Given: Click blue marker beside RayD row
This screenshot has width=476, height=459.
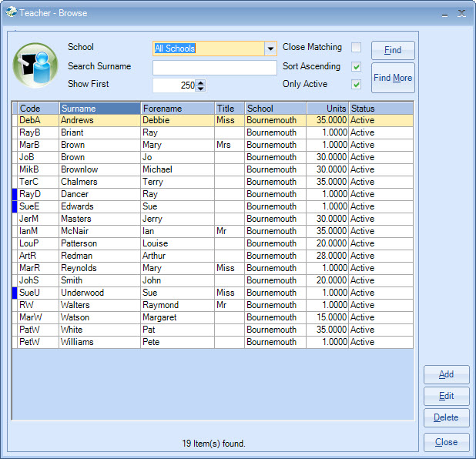Looking at the screenshot, I should 15,194.
